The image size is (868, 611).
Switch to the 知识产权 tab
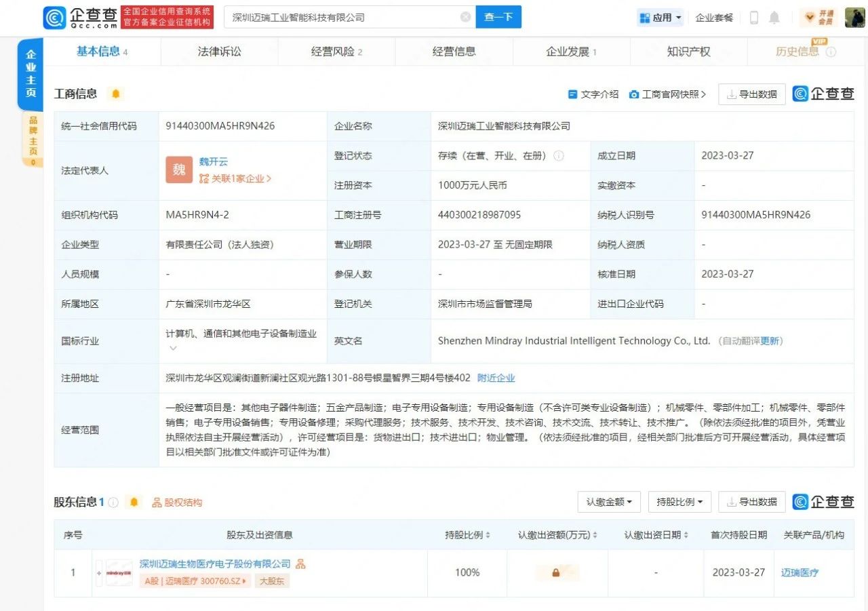[688, 52]
